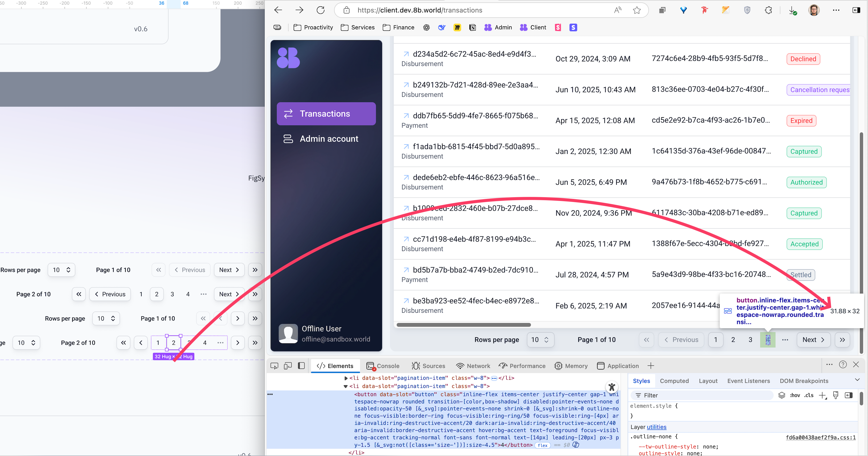Viewport: 868px width, 456px height.
Task: Open the layers view icon in Styles
Action: pyautogui.click(x=782, y=395)
